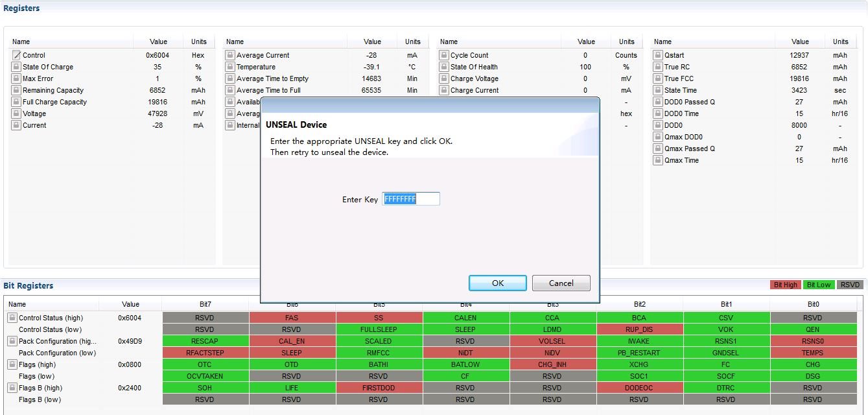The height and width of the screenshot is (415, 868).
Task: Click Control register value 0x6004
Action: tap(158, 55)
